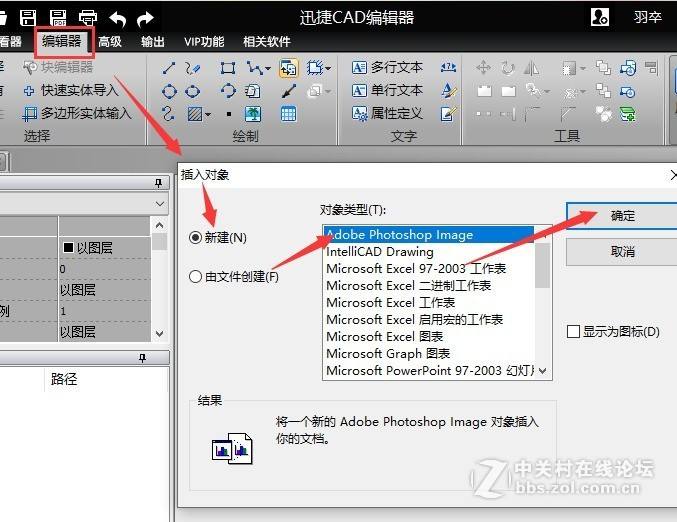Screen dimensions: 677x522
Task: Click the highlighted Insert OLE Object icon
Action: click(288, 68)
